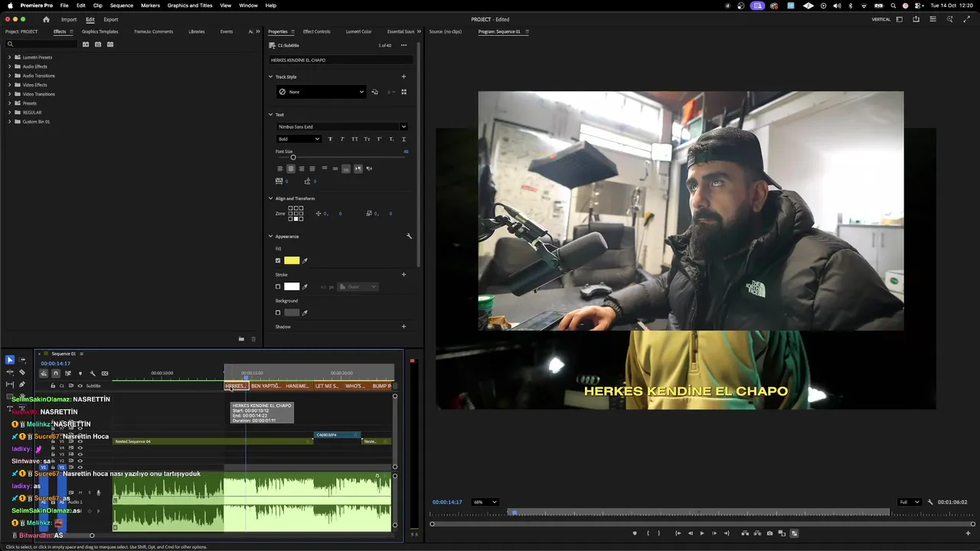This screenshot has width=980, height=551.
Task: Uncheck the Fill checkbox
Action: click(278, 261)
